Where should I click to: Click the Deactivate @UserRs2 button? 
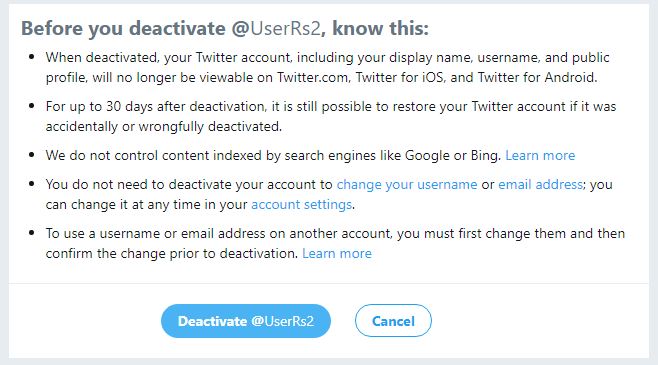(x=246, y=321)
